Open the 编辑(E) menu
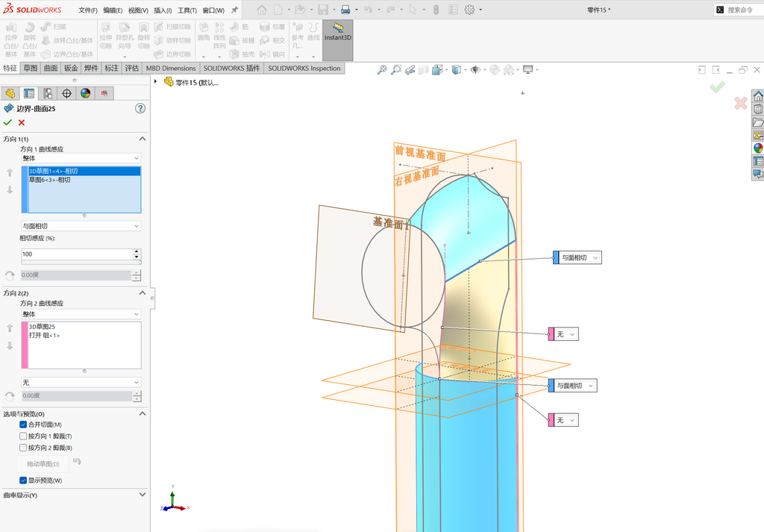Viewport: 764px width, 532px height. (113, 10)
